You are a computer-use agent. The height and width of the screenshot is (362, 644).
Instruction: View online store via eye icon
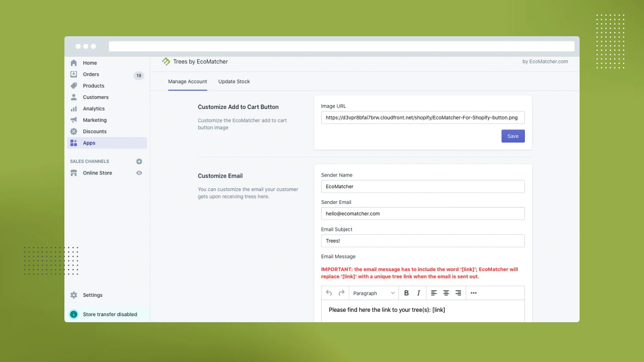tap(139, 173)
